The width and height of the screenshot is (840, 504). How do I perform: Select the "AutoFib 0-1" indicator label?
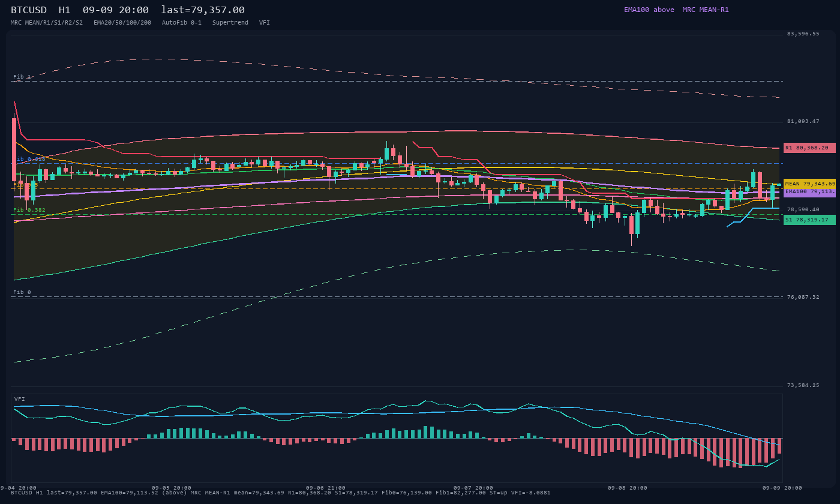pos(182,23)
